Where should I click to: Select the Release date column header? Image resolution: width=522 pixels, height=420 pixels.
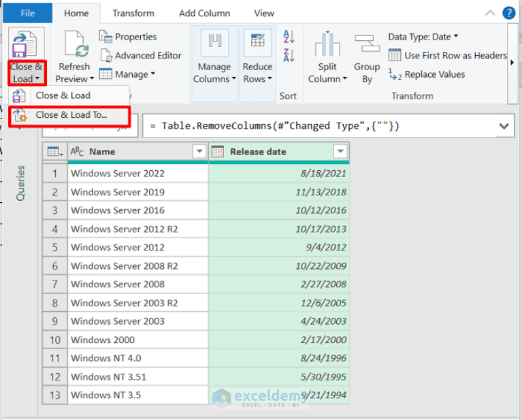click(x=279, y=152)
